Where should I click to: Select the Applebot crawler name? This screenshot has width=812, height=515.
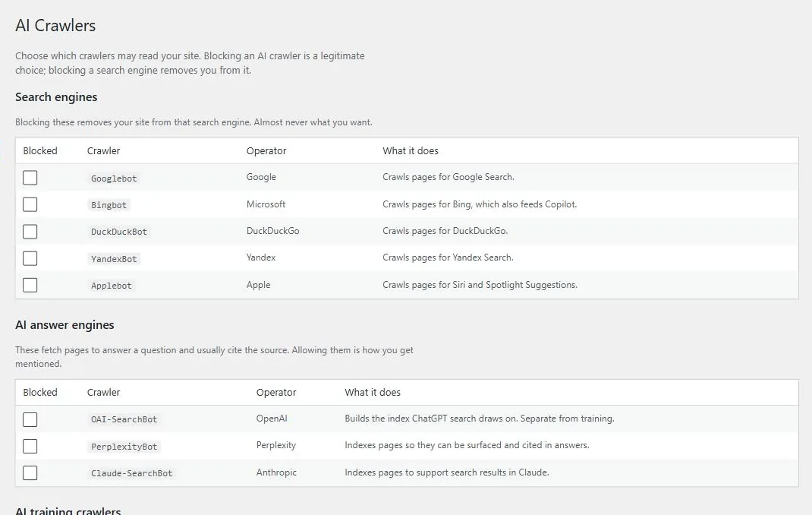coord(112,286)
